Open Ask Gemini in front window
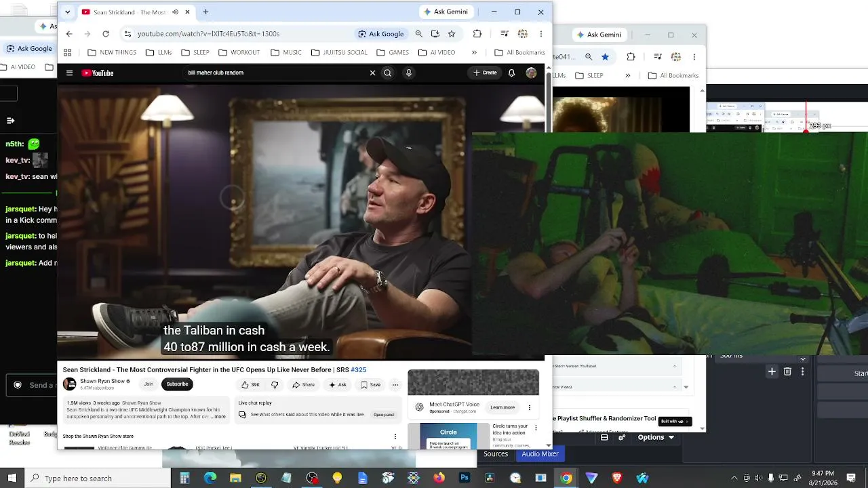The height and width of the screenshot is (488, 868). tap(446, 12)
